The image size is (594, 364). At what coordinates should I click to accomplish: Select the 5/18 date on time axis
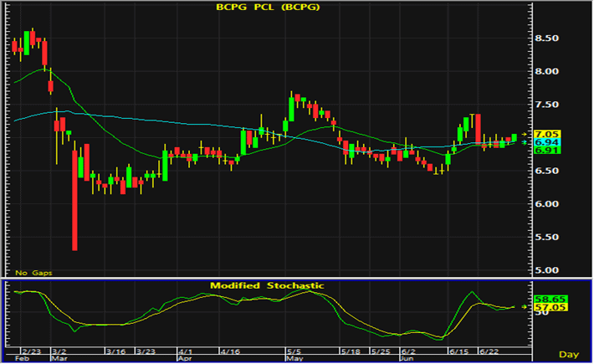pos(351,351)
